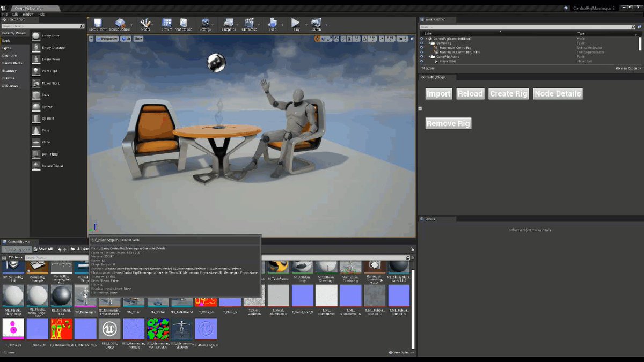This screenshot has height=362, width=644.
Task: Open the Modes toolbar button
Action: point(145,24)
